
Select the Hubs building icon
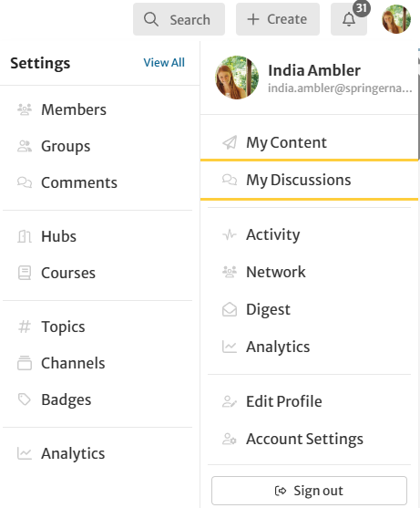tap(25, 236)
